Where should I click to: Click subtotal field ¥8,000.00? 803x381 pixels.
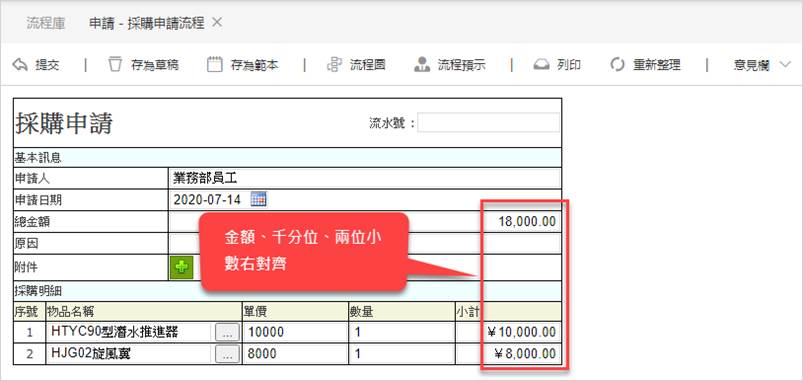click(x=508, y=354)
